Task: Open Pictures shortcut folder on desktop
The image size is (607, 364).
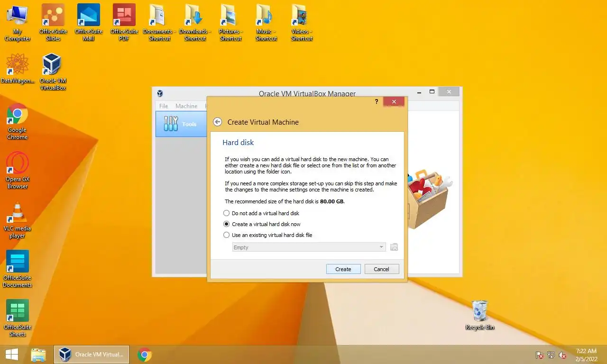Action: [x=231, y=22]
